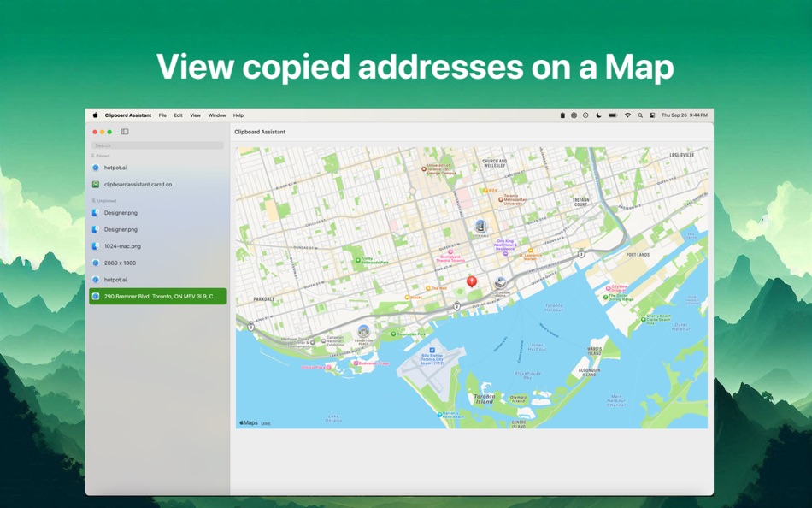This screenshot has height=508, width=812.
Task: Click the Ontario Place marker
Action: pos(328,367)
